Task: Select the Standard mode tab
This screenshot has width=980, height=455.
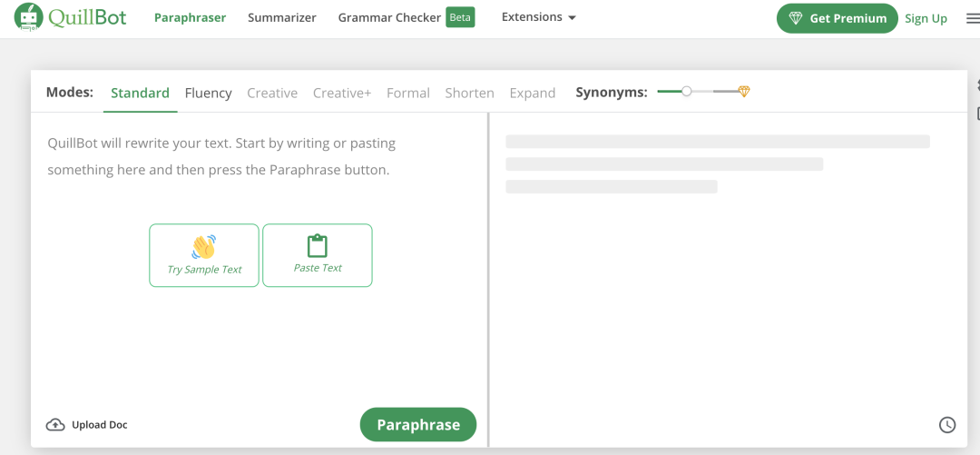Action: pyautogui.click(x=140, y=94)
